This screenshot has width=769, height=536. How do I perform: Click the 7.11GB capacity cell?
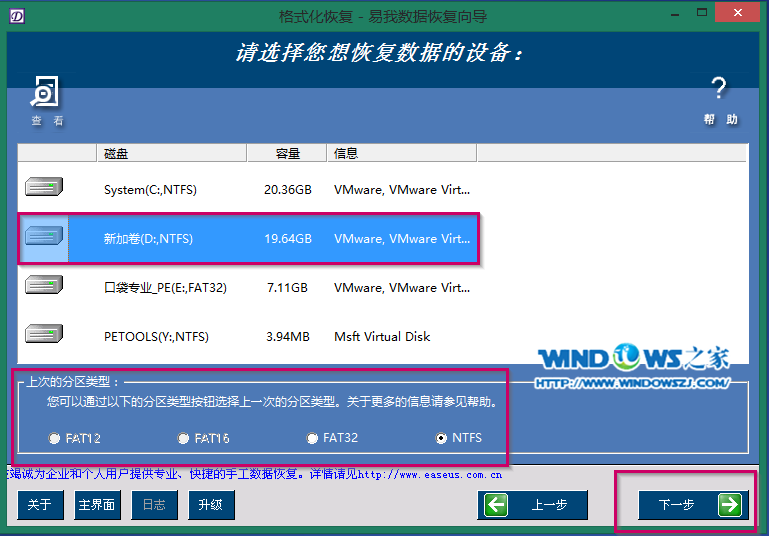287,288
